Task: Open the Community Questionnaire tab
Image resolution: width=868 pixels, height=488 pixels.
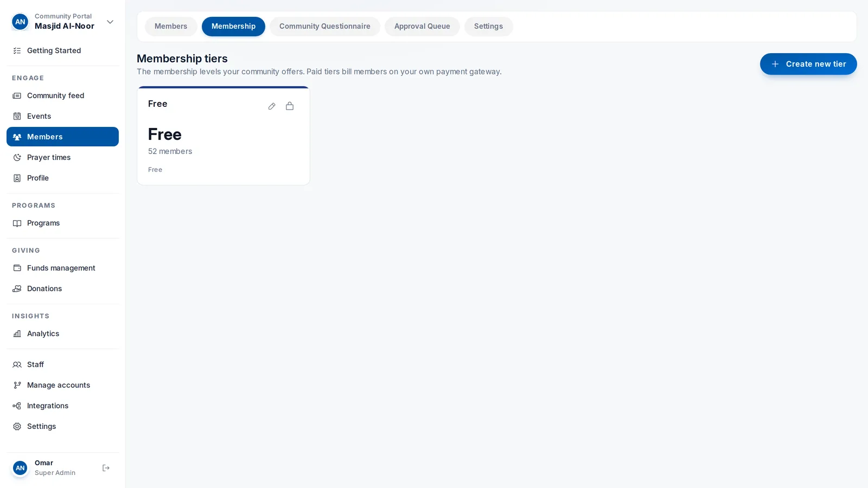Action: click(x=324, y=27)
